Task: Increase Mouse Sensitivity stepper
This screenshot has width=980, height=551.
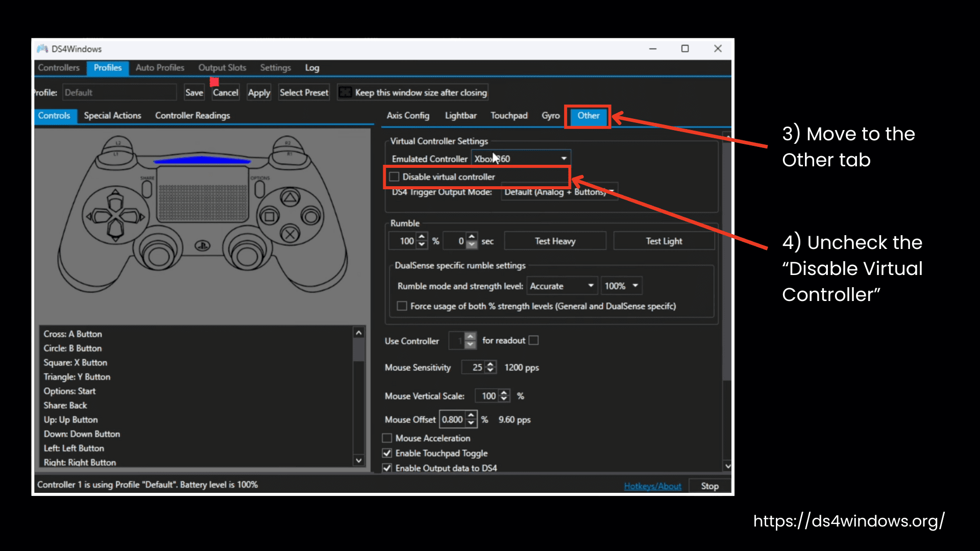Action: (491, 364)
